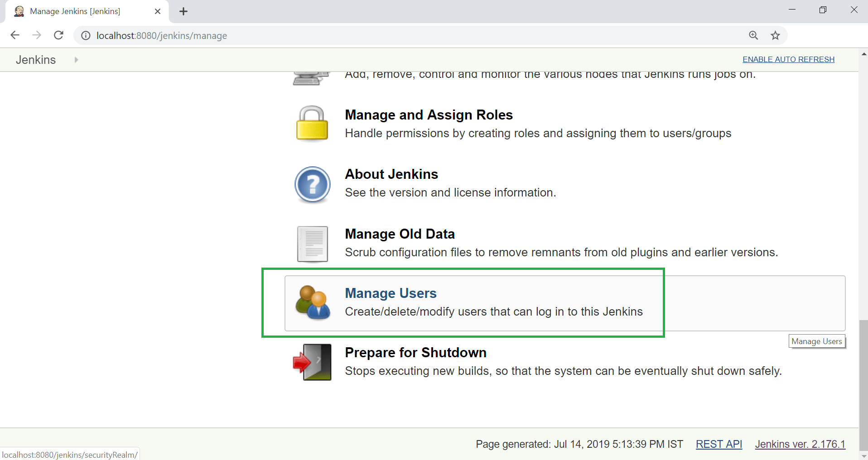Open the REST API footer link
This screenshot has width=868, height=460.
(x=719, y=444)
